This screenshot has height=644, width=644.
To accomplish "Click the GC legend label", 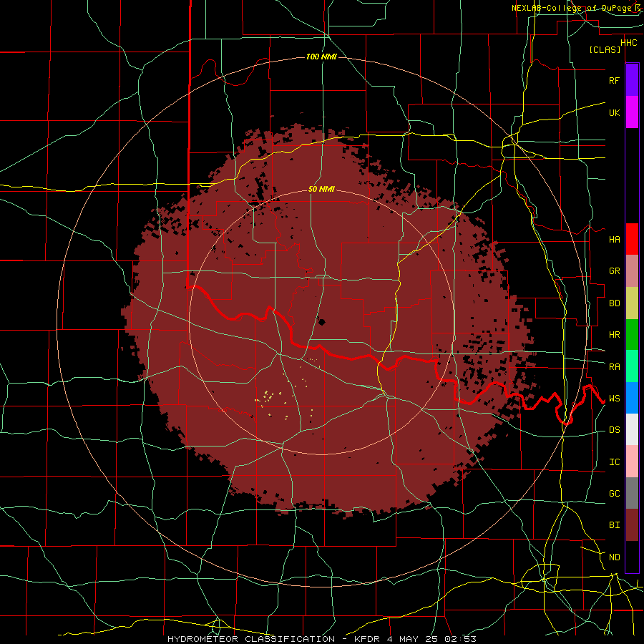I will click(614, 494).
